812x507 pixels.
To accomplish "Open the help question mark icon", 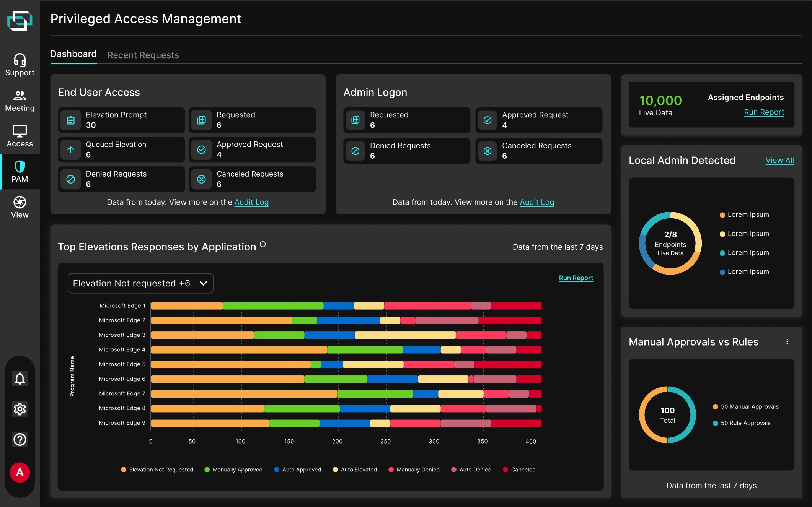I will click(20, 440).
